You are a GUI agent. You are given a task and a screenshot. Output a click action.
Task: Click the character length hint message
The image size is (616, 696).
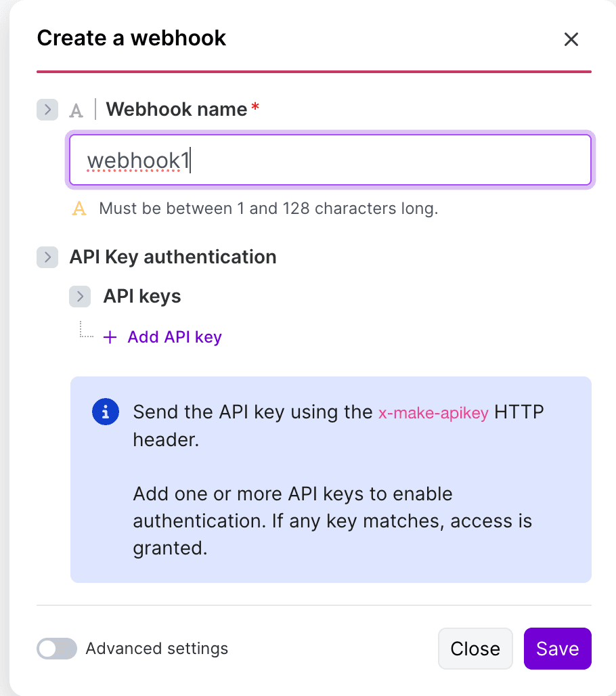[x=269, y=208]
